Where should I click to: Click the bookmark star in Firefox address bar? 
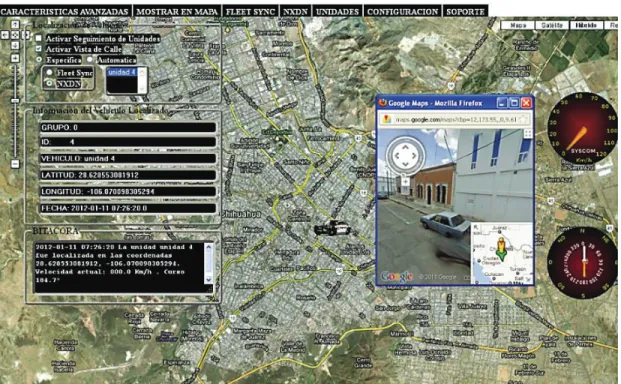(x=523, y=119)
